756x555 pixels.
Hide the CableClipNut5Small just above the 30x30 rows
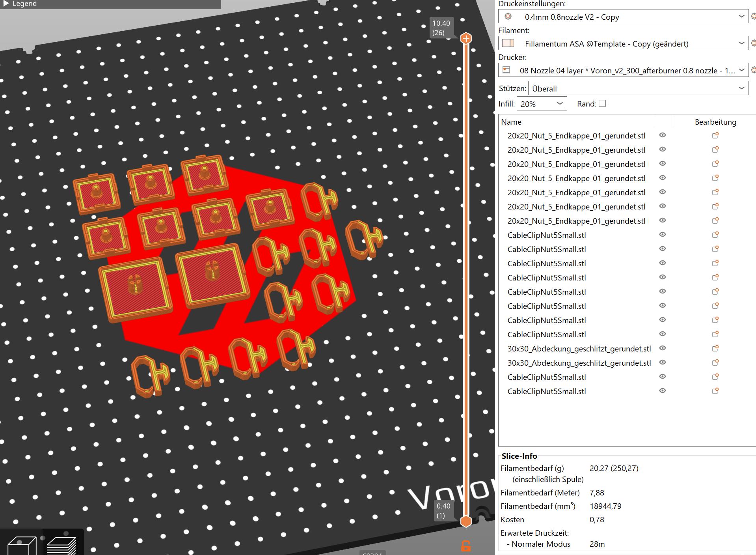pyautogui.click(x=663, y=334)
